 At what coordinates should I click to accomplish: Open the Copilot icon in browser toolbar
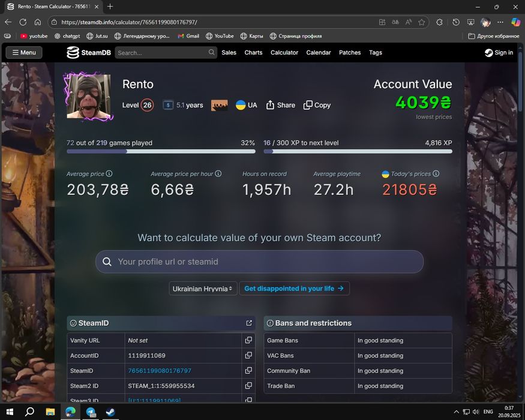pyautogui.click(x=515, y=22)
